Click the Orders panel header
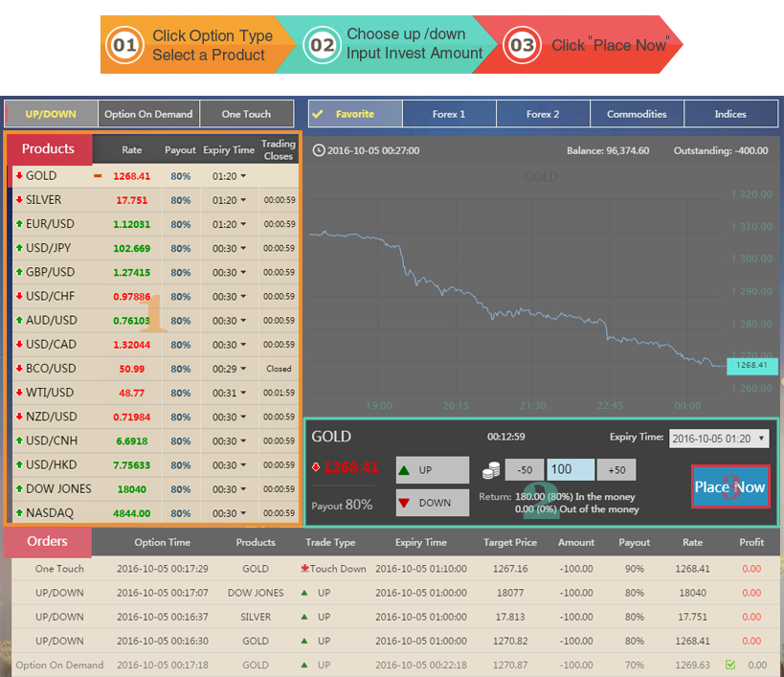 click(x=48, y=541)
